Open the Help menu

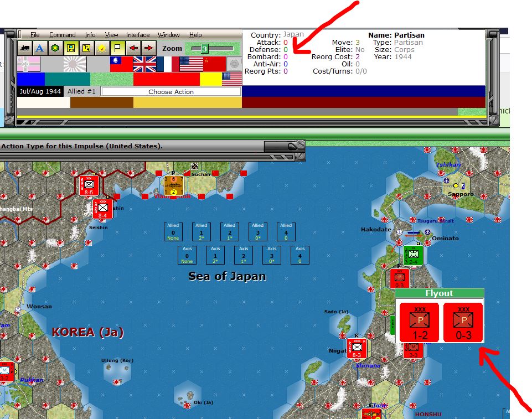point(195,35)
